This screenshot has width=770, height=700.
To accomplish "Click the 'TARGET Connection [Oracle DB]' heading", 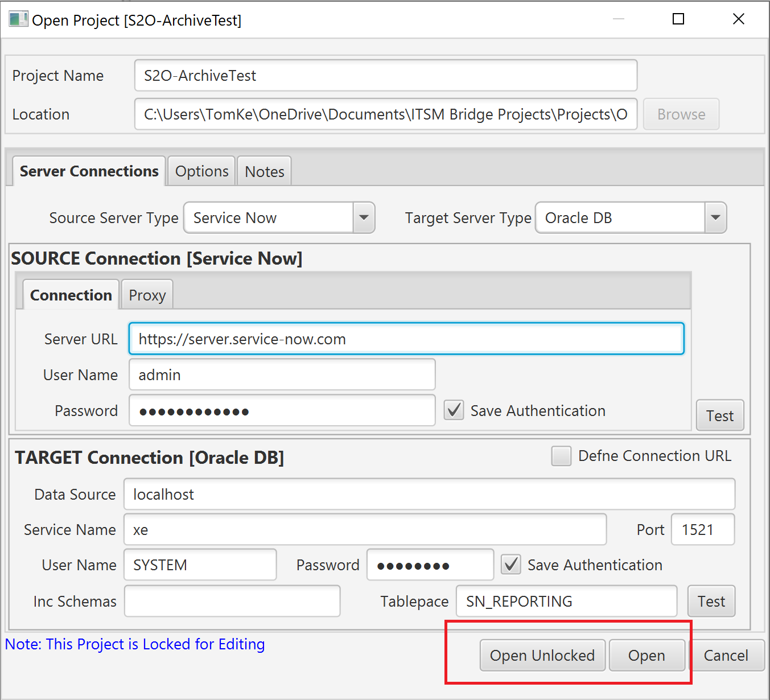I will click(x=149, y=458).
